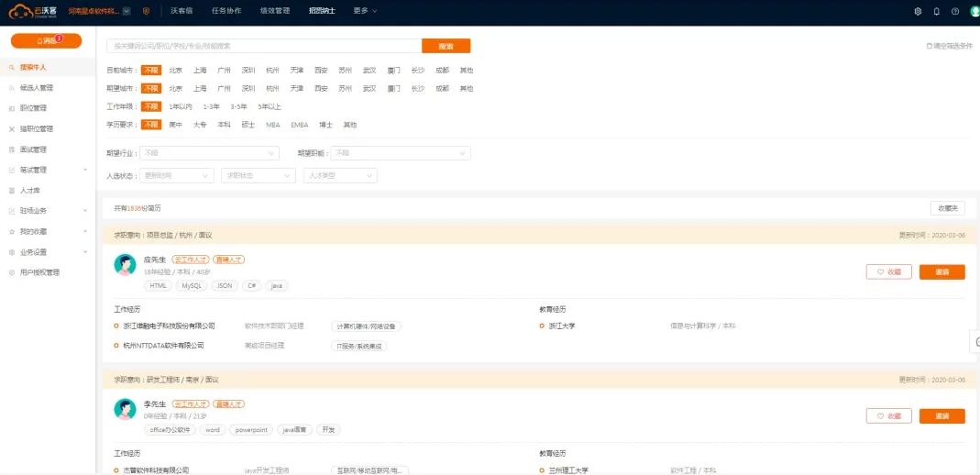This screenshot has height=475, width=980.
Task: Select 5年以上 work experience filter
Action: coord(270,107)
